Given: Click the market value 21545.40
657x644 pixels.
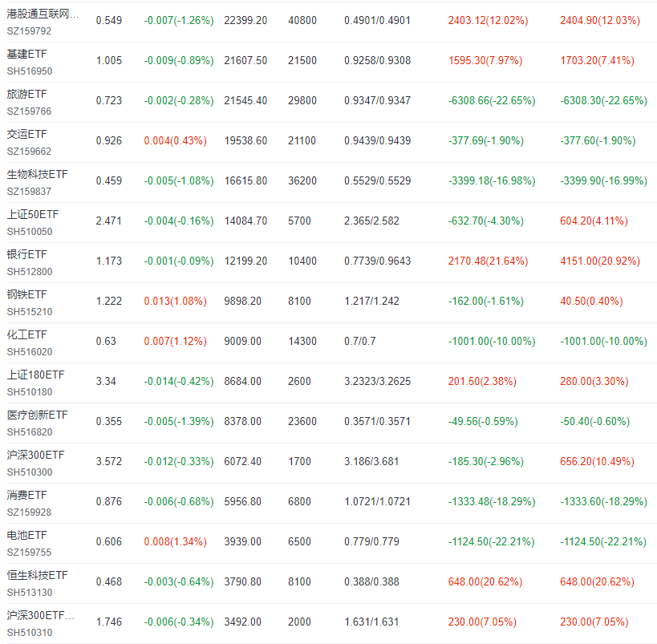Looking at the screenshot, I should [x=245, y=100].
